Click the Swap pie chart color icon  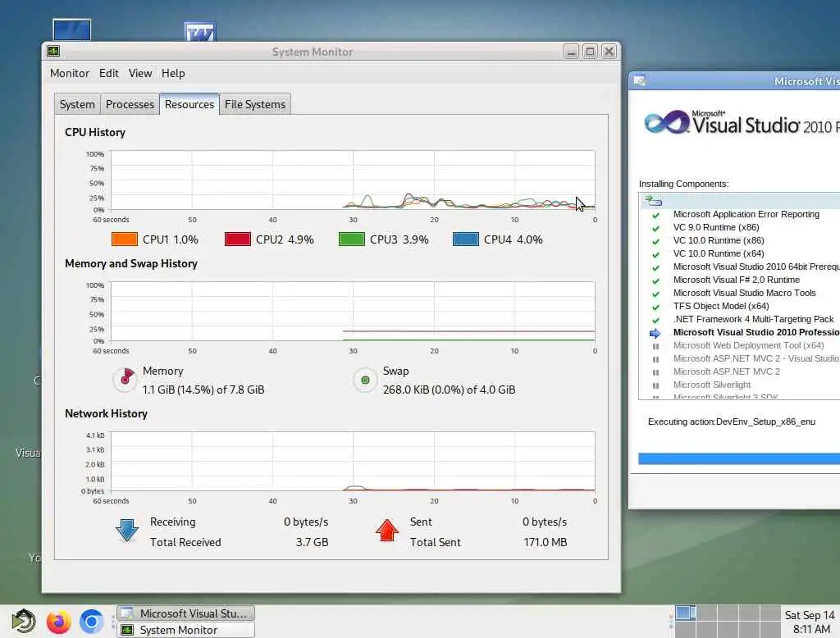pyautogui.click(x=365, y=380)
